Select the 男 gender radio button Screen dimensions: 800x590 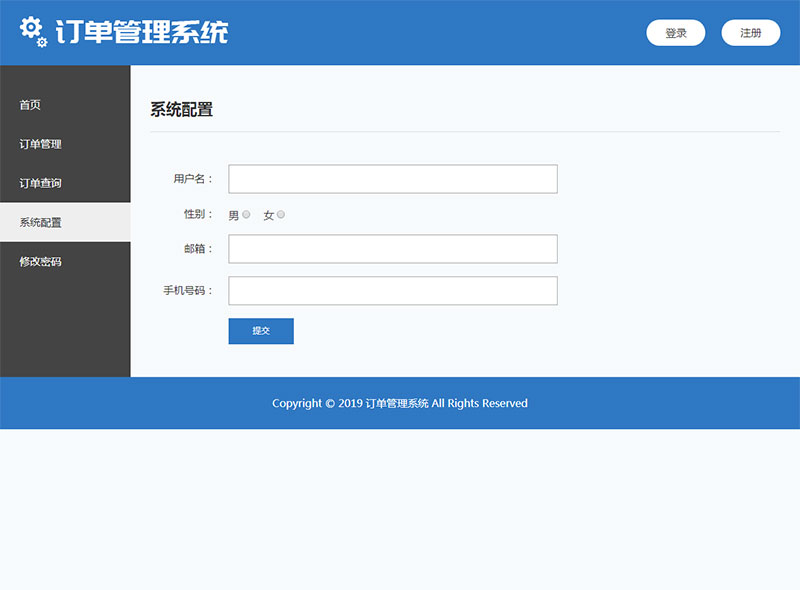point(246,214)
